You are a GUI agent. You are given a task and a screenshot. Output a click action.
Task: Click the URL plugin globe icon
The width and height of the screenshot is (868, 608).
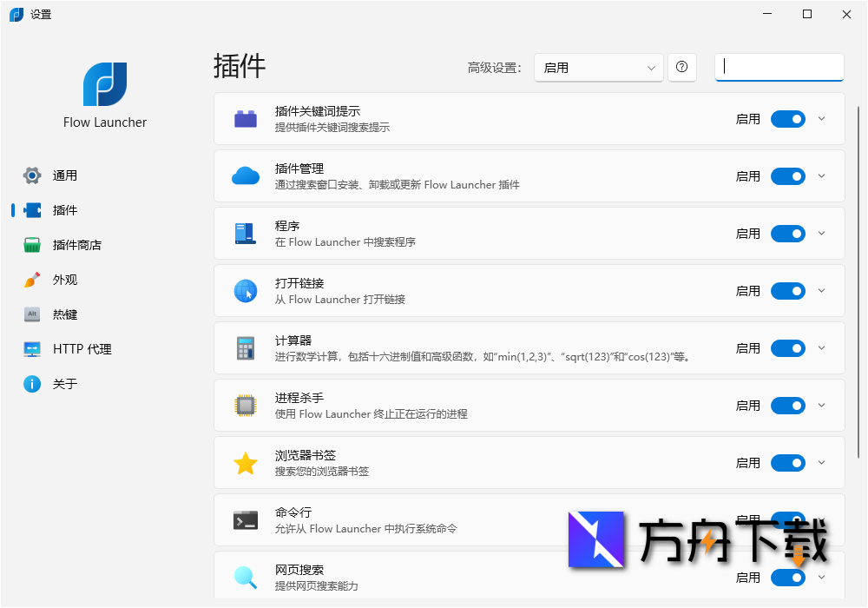coord(246,290)
